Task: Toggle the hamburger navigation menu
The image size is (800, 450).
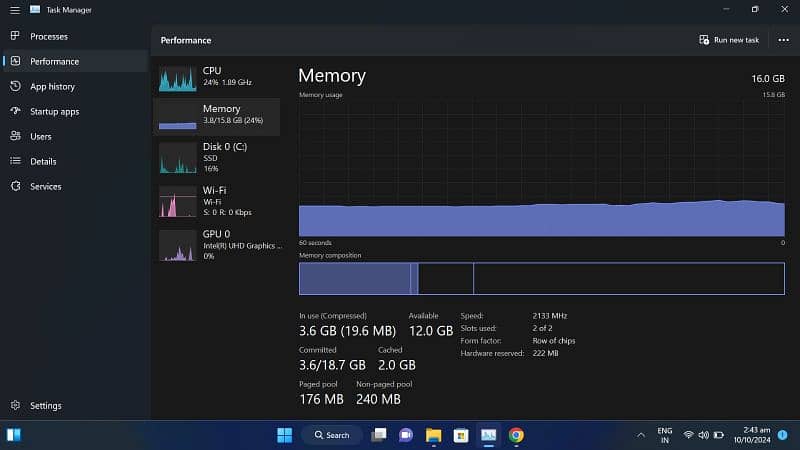Action: click(x=15, y=10)
